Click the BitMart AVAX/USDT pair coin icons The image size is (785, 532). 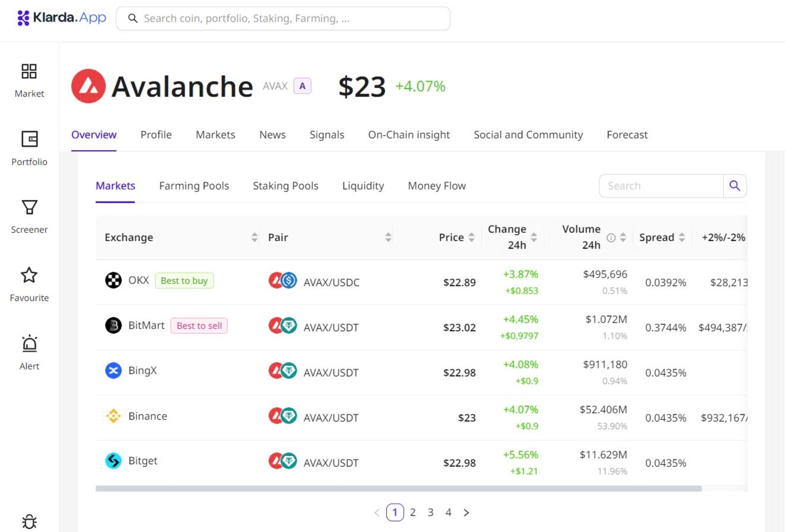click(x=283, y=326)
